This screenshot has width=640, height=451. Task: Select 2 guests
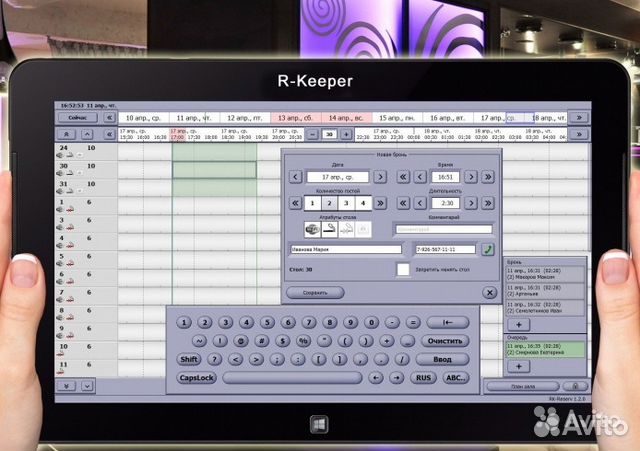[329, 203]
